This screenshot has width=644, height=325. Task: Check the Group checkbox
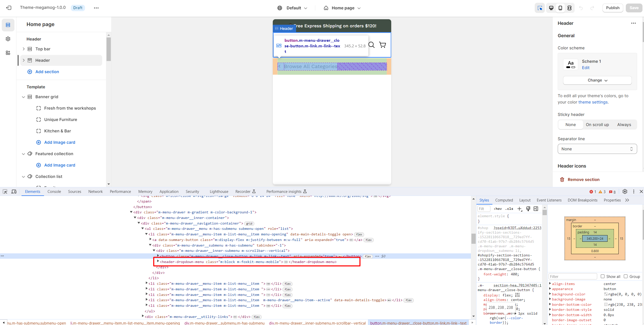pyautogui.click(x=626, y=276)
